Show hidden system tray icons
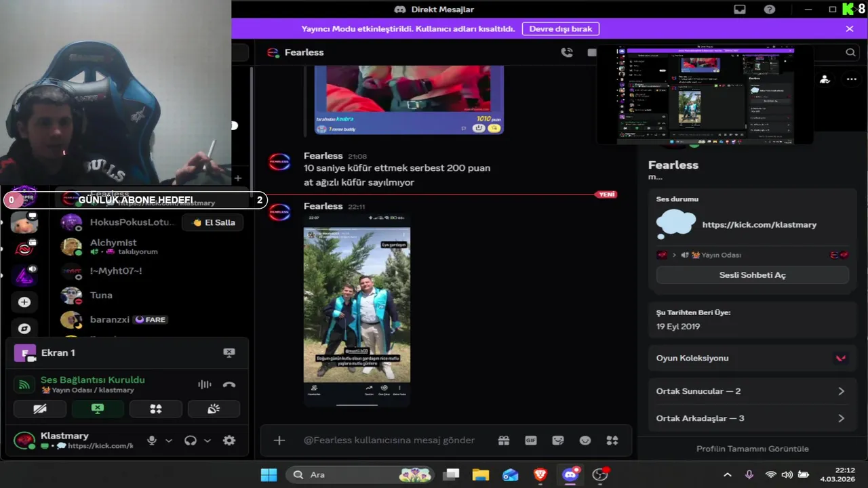 (728, 474)
